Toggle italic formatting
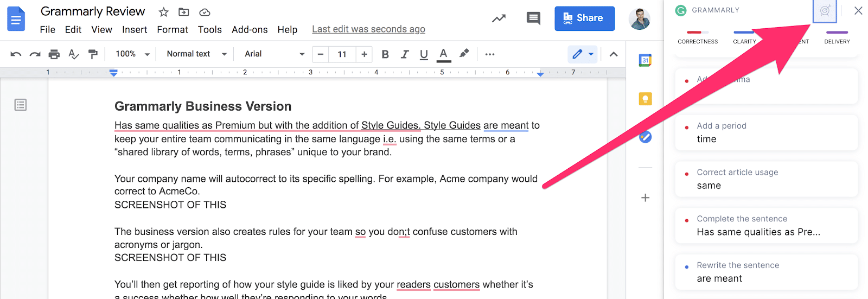Image resolution: width=868 pixels, height=299 pixels. tap(405, 54)
